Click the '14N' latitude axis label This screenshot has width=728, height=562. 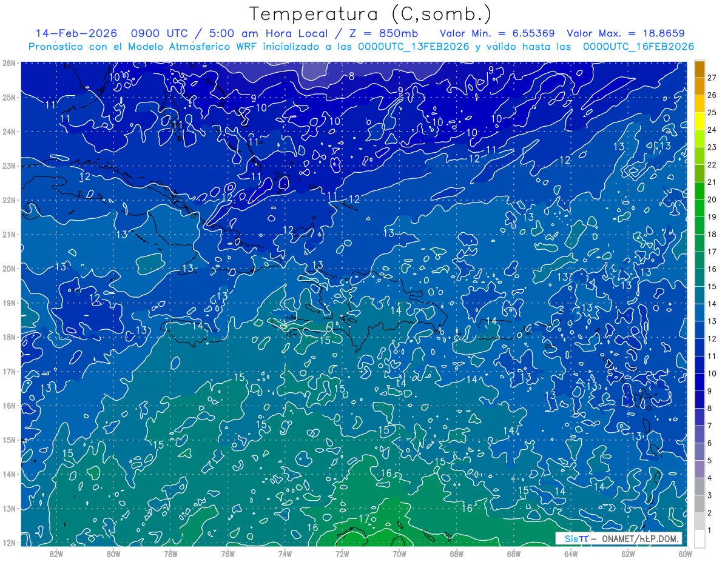pyautogui.click(x=8, y=474)
